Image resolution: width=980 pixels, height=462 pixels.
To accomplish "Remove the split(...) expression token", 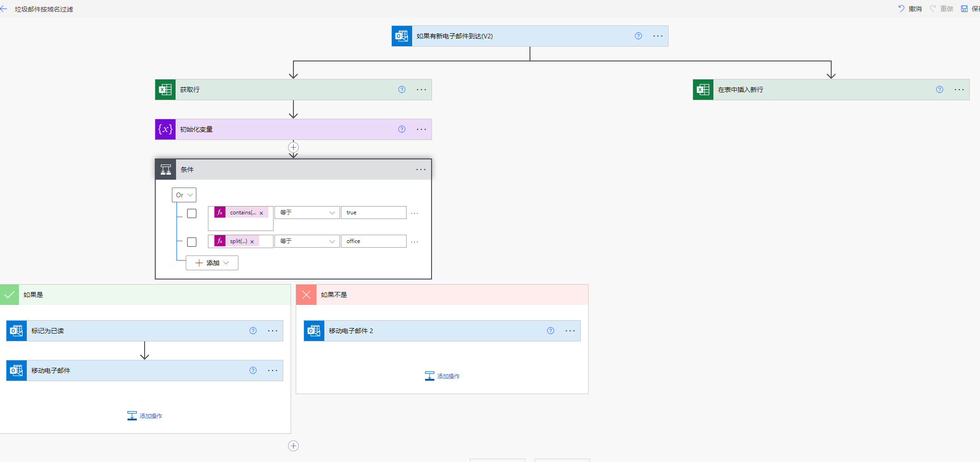I will (x=252, y=242).
